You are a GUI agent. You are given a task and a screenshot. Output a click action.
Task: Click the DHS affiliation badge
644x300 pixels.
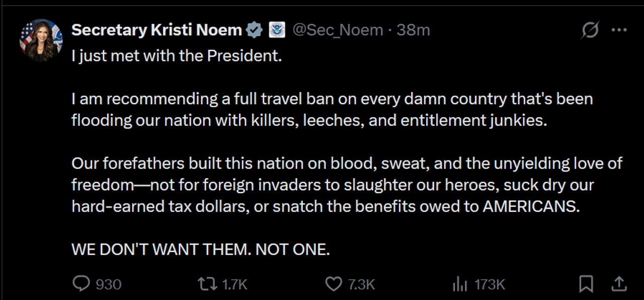(x=277, y=30)
